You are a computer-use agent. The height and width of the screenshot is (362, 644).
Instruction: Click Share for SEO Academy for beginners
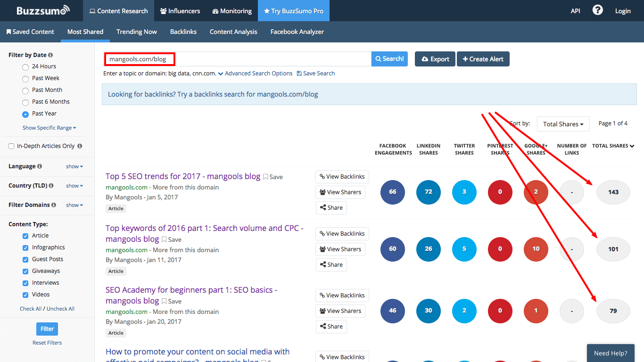(331, 327)
